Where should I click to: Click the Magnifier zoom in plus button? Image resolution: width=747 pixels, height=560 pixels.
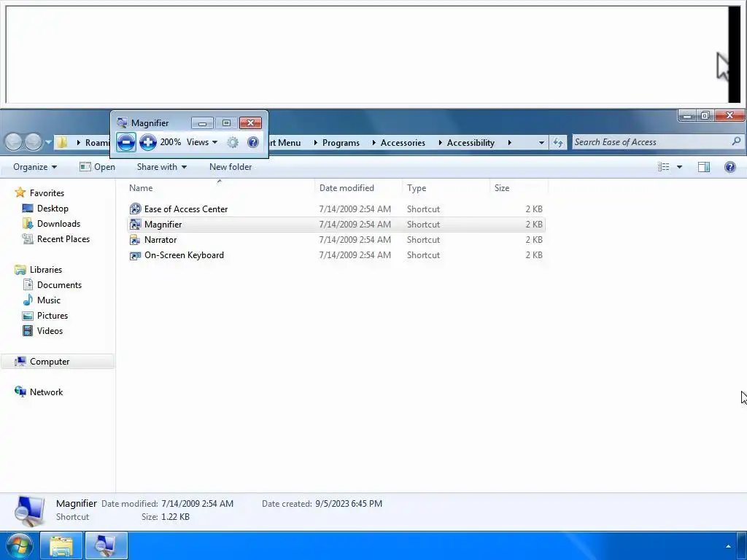[148, 142]
